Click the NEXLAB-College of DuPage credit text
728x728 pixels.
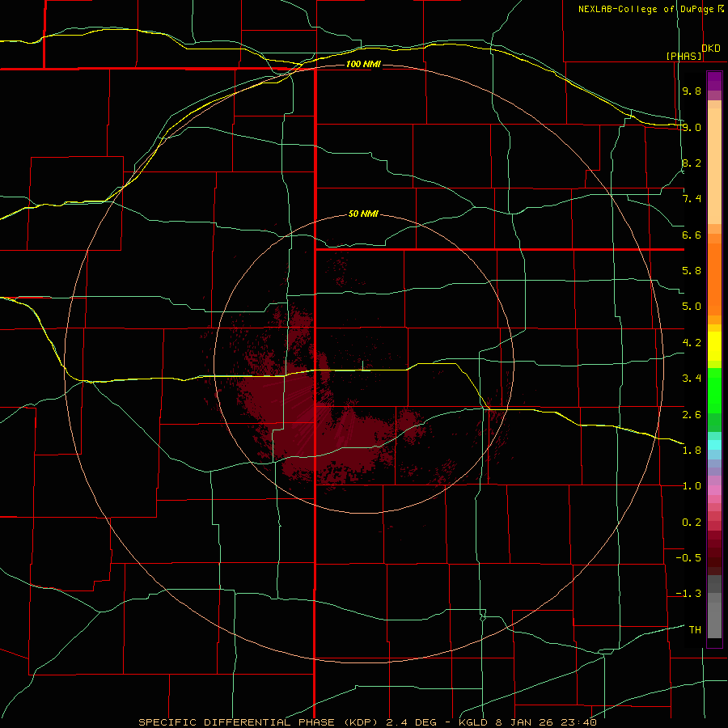coord(646,9)
